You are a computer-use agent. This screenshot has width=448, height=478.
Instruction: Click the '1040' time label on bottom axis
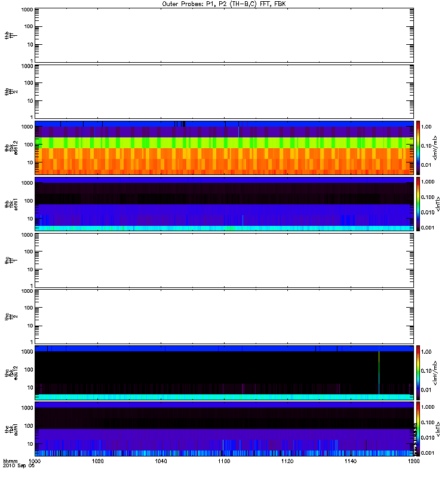pos(161,461)
